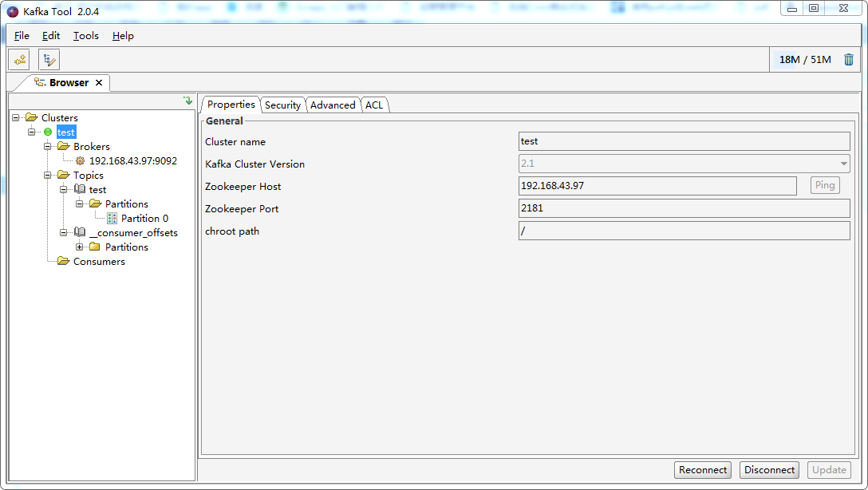
Task: Collapse the Clusters root node
Action: (x=15, y=117)
